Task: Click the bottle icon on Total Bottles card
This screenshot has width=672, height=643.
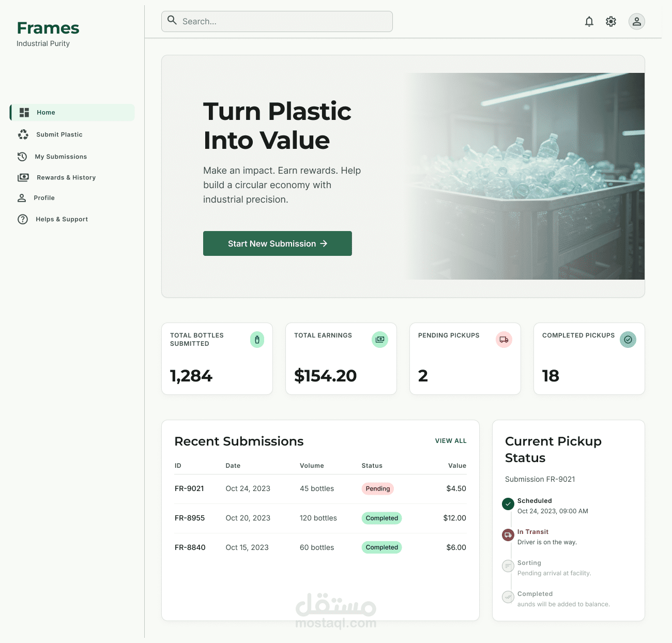Action: 257,340
